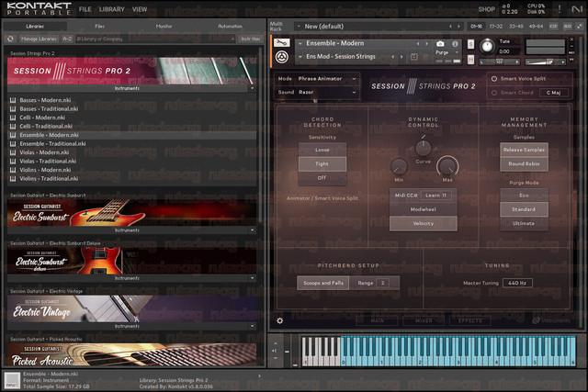588x392 pixels.
Task: Toggle Release Samples option
Action: point(524,150)
